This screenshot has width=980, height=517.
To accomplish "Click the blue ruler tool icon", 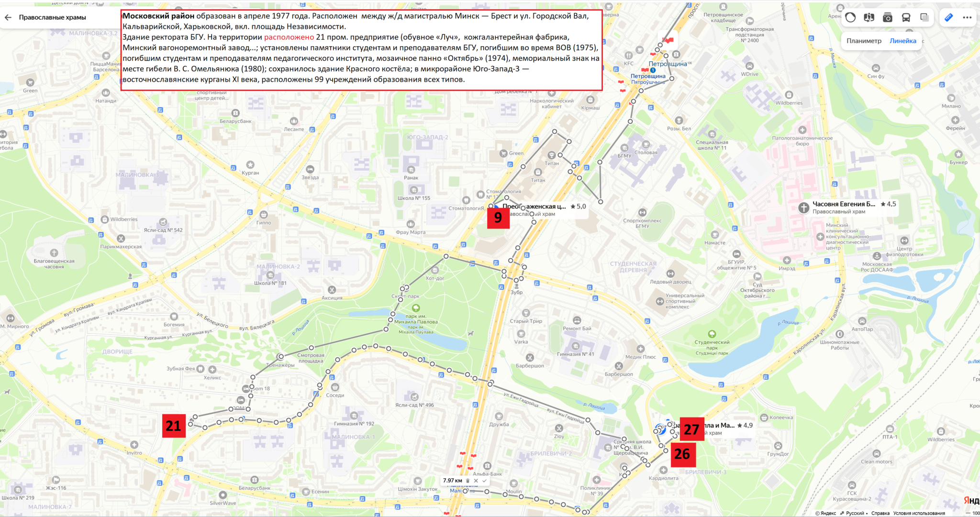I will [948, 17].
